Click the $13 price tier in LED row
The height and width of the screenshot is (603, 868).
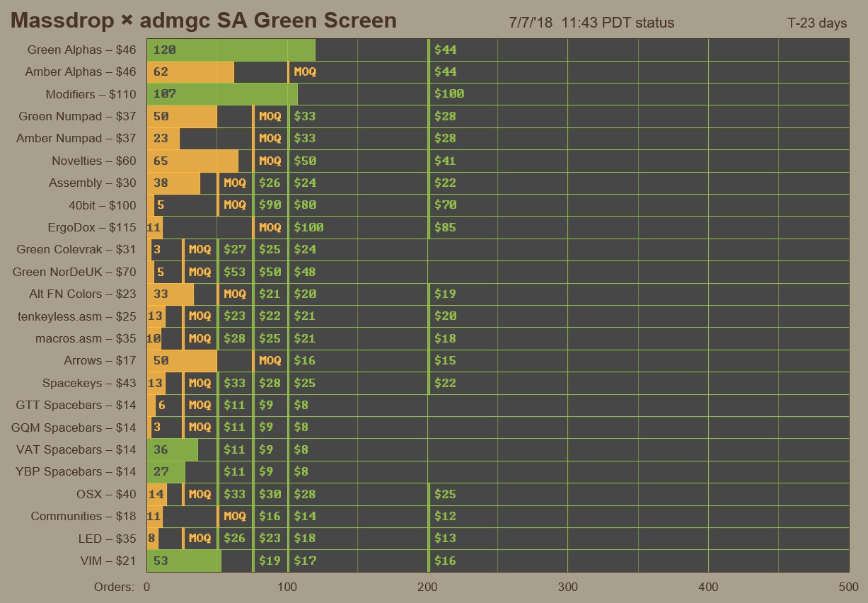coord(445,539)
